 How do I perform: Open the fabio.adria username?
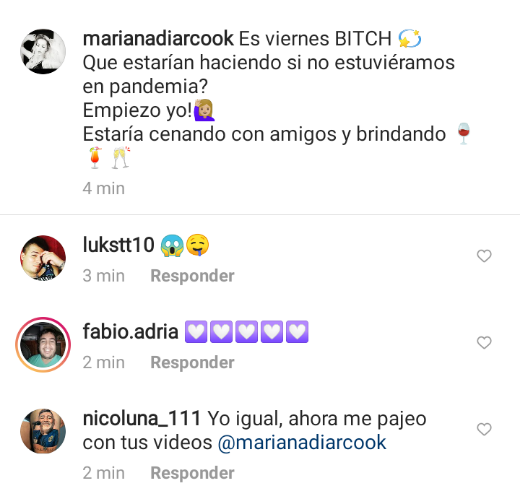130,332
